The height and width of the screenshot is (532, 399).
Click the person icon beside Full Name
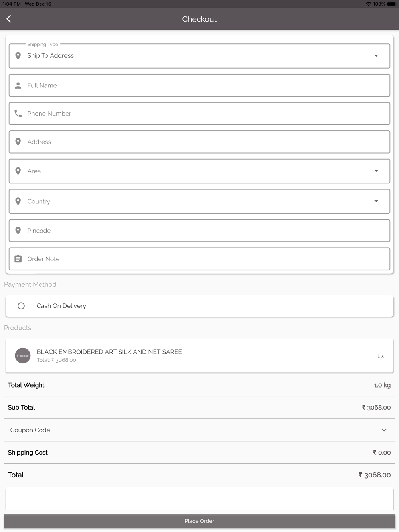coord(18,85)
